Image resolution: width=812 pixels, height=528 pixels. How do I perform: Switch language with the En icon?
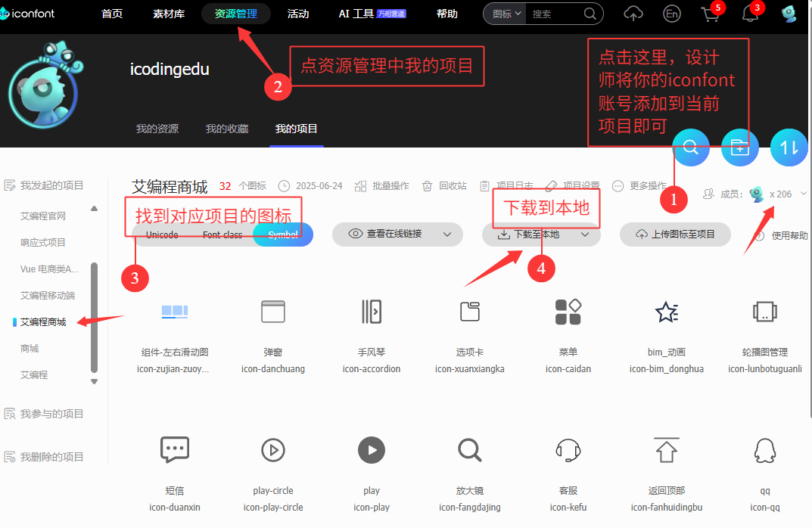tap(671, 14)
